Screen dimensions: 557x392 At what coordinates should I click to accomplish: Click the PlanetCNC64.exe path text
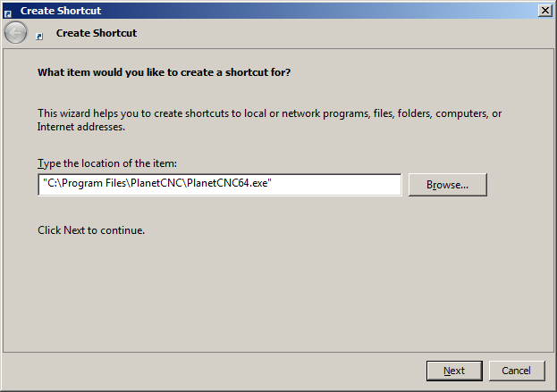tap(156, 184)
